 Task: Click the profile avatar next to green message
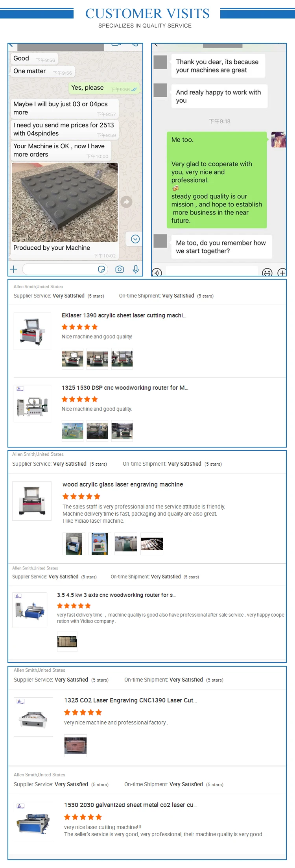coord(278,140)
